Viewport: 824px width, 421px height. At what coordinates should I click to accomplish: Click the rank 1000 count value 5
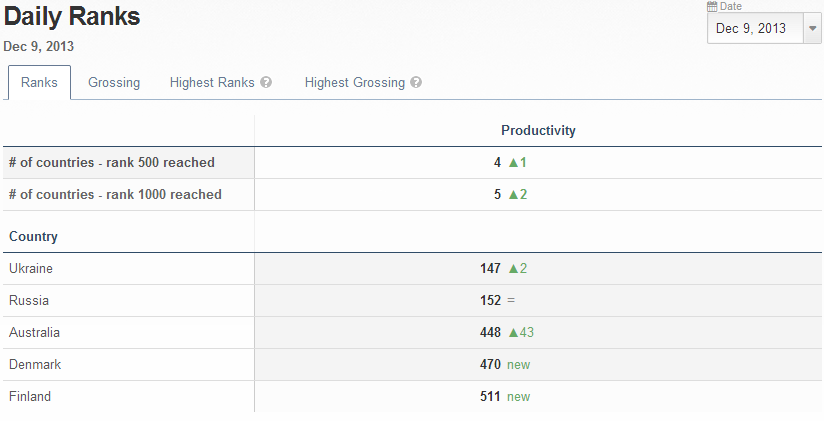tap(497, 195)
